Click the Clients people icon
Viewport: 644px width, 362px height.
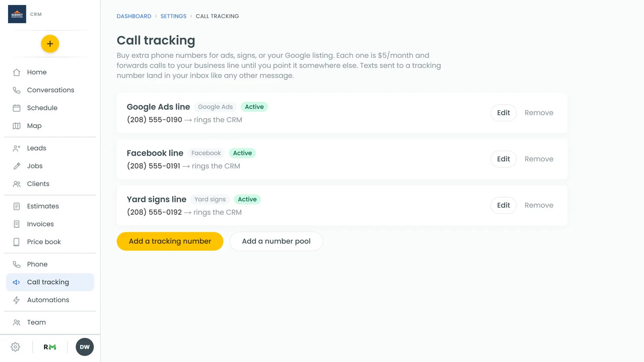pos(17,184)
